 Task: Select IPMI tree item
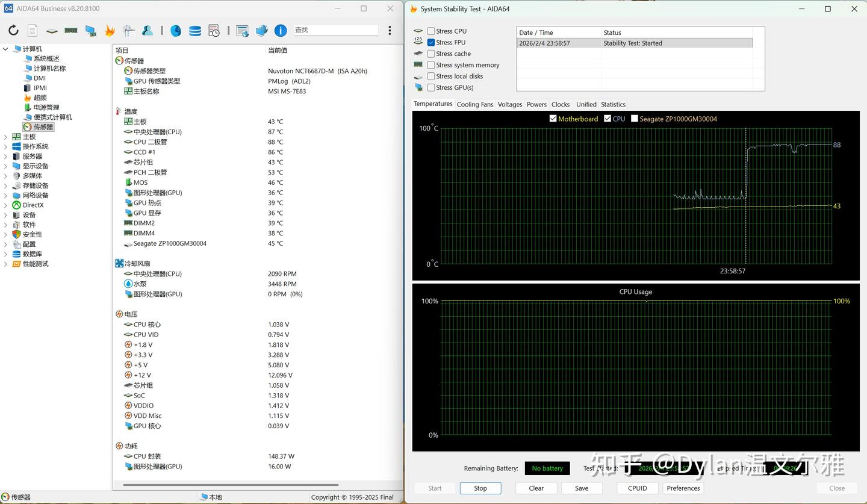coord(40,88)
